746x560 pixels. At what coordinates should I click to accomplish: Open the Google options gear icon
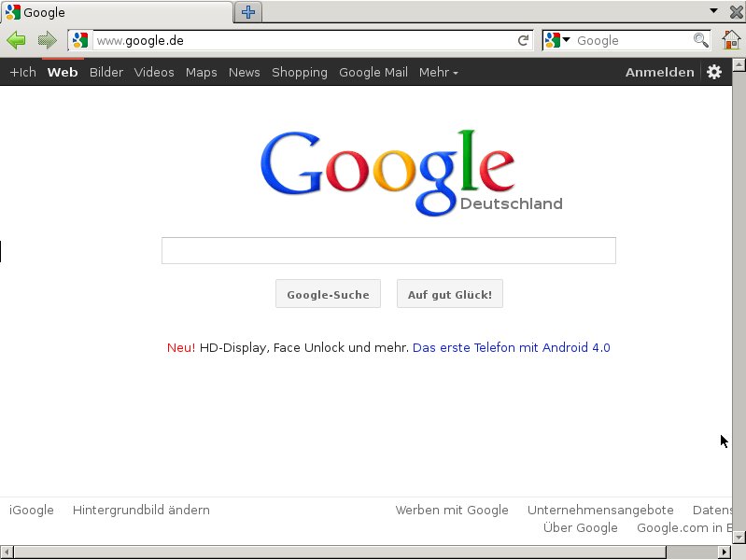tap(713, 72)
